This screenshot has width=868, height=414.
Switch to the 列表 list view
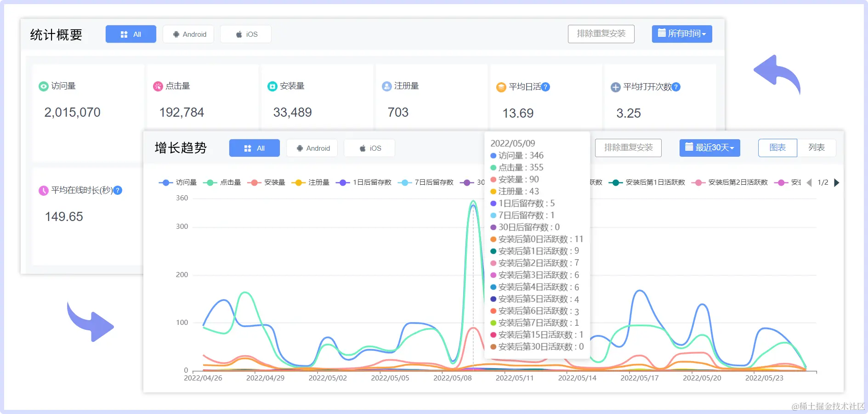click(x=817, y=148)
